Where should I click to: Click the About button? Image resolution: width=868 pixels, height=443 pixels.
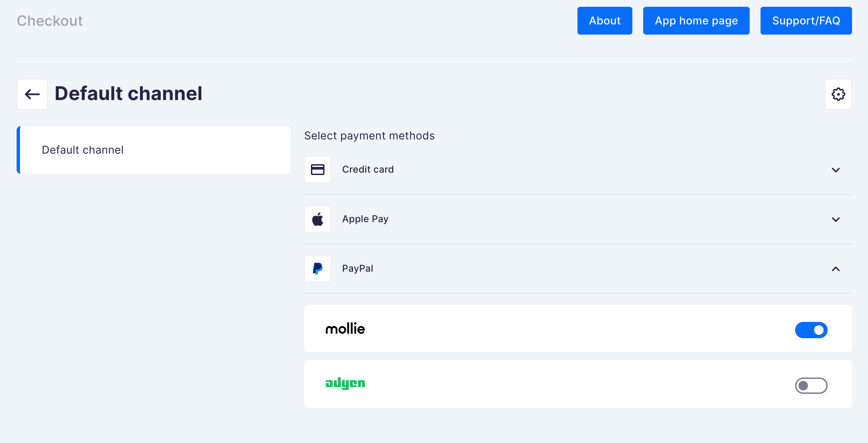[605, 21]
